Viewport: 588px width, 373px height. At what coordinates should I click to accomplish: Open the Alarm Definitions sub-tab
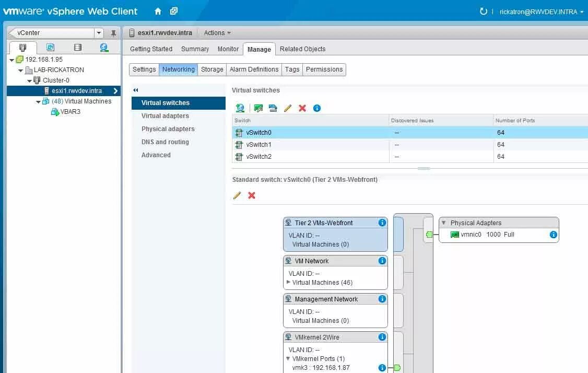point(254,69)
